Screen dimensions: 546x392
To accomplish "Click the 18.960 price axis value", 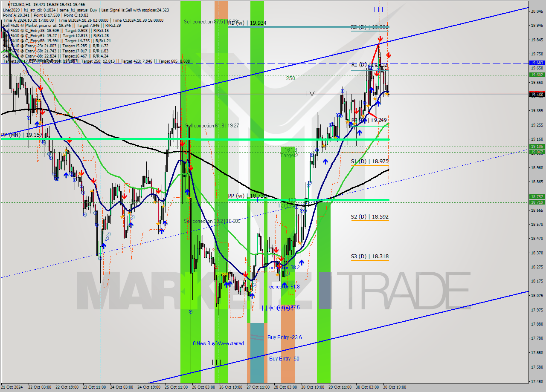I will [x=537, y=167].
